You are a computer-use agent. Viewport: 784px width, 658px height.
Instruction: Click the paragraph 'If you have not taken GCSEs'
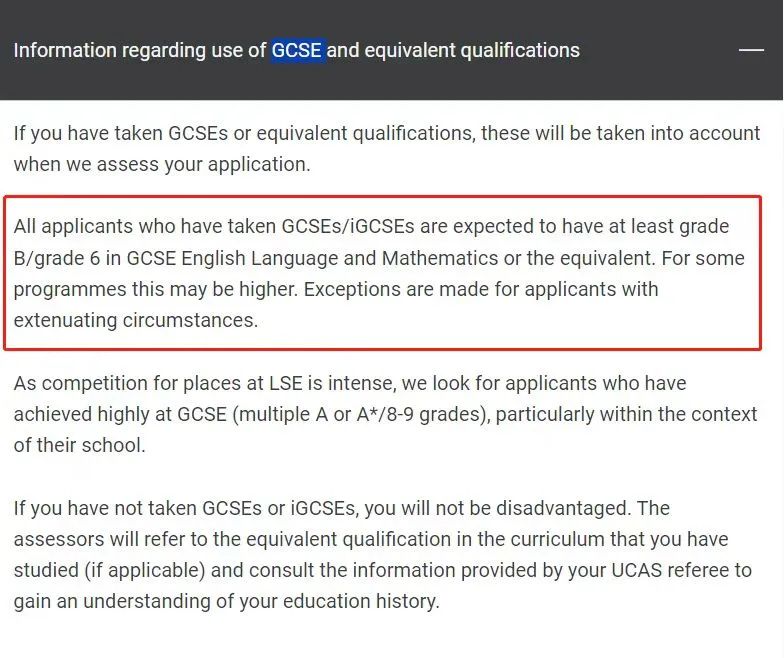382,554
